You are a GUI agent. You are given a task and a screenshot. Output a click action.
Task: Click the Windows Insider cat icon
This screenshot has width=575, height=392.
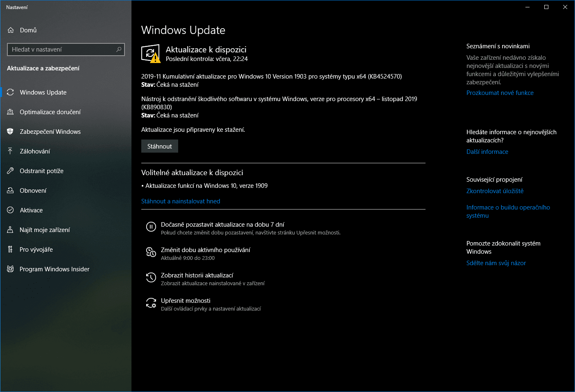click(x=10, y=269)
